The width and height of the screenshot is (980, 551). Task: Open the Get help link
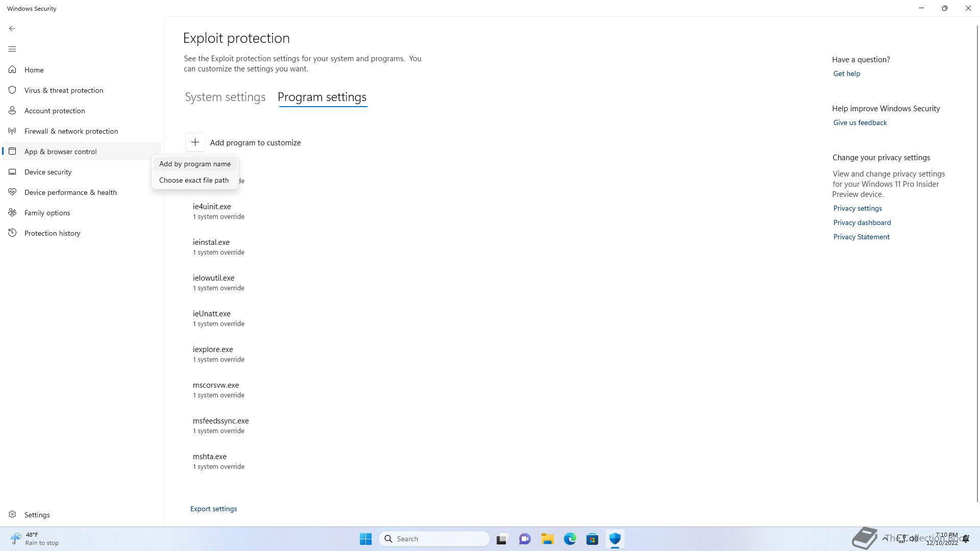(x=847, y=73)
